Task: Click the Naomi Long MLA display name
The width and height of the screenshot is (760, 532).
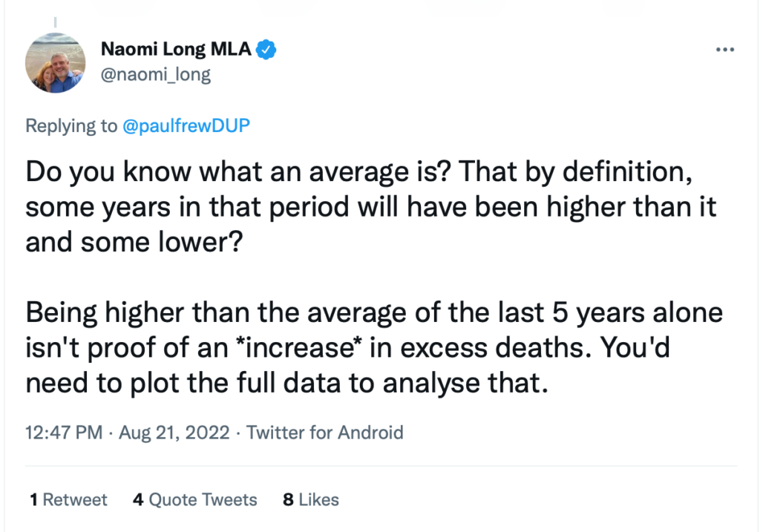Action: click(x=176, y=50)
